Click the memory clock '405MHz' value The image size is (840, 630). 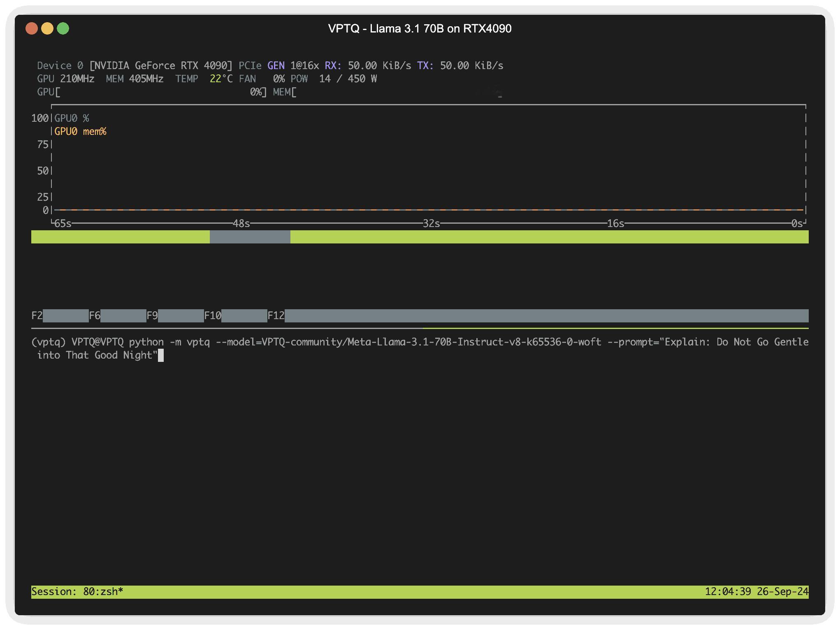click(146, 79)
